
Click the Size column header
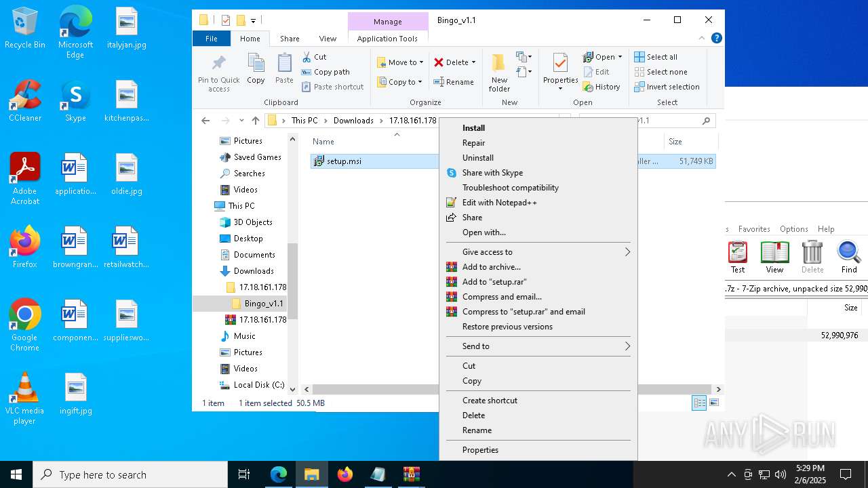[x=675, y=142]
